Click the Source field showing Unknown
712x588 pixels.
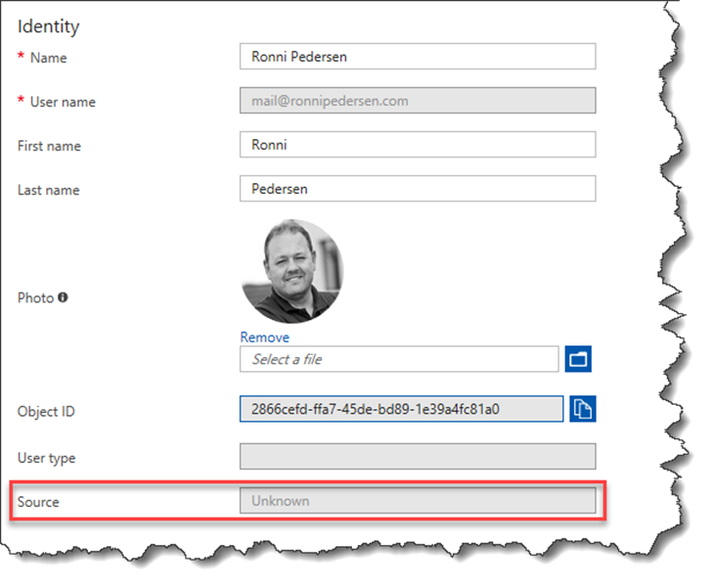(x=418, y=500)
